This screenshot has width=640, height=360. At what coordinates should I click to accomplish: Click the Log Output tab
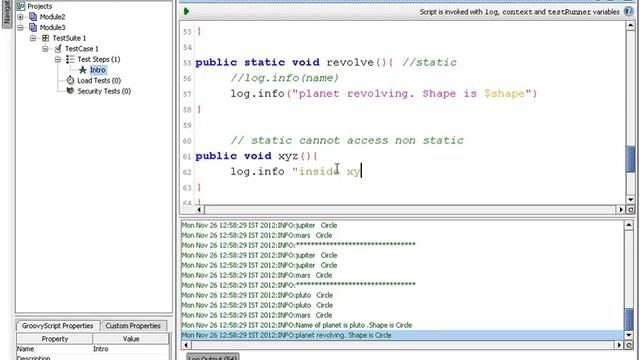(x=213, y=357)
